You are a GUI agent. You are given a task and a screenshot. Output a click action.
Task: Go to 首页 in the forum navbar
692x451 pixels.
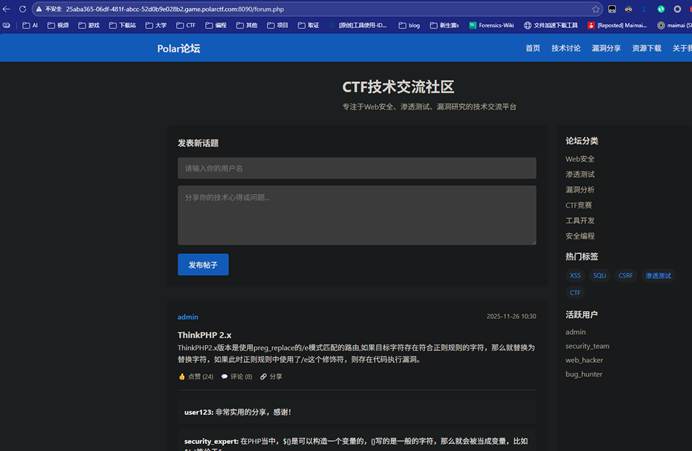pyautogui.click(x=533, y=48)
